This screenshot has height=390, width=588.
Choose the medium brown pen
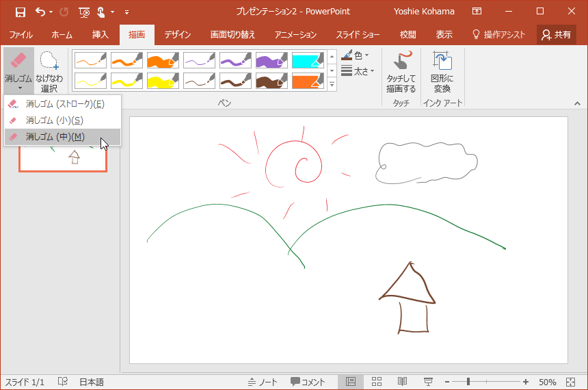click(235, 81)
